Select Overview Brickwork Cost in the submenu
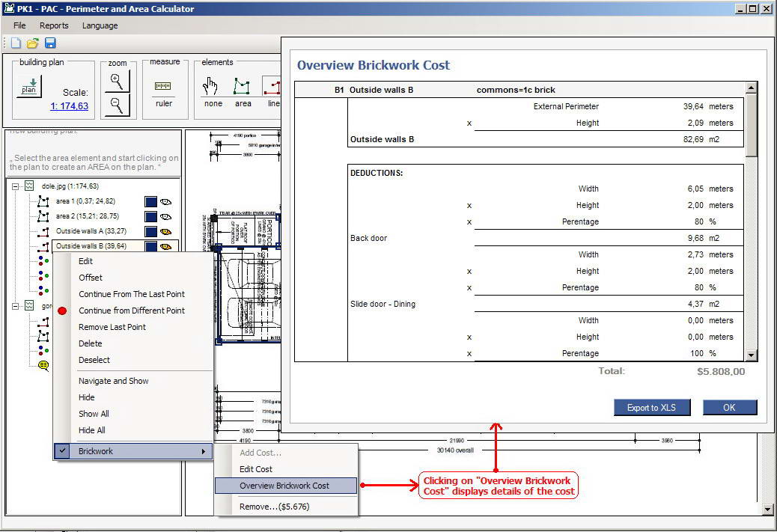Screen dimensions: 777x532 click(286, 486)
